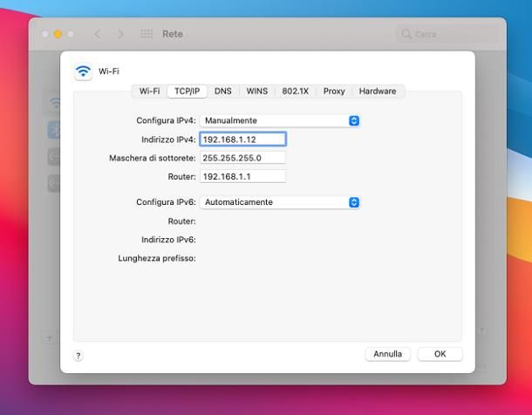This screenshot has width=532, height=415.
Task: Click the Indirizzo IPv4 input field
Action: tap(243, 139)
